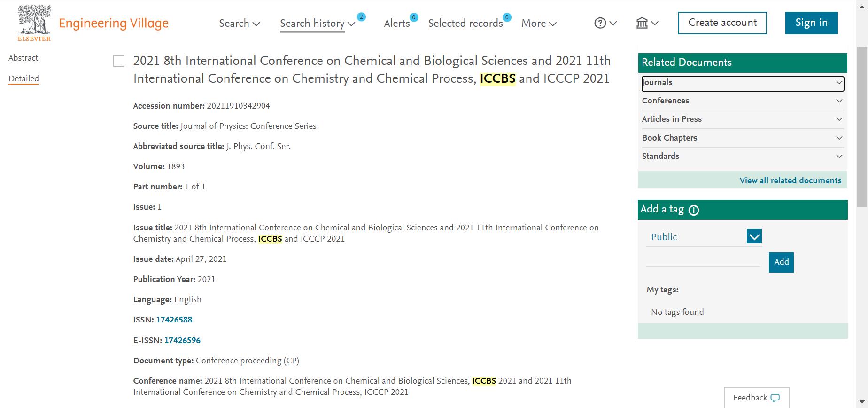The height and width of the screenshot is (408, 868).
Task: Open the Public tag visibility dropdown
Action: (754, 237)
